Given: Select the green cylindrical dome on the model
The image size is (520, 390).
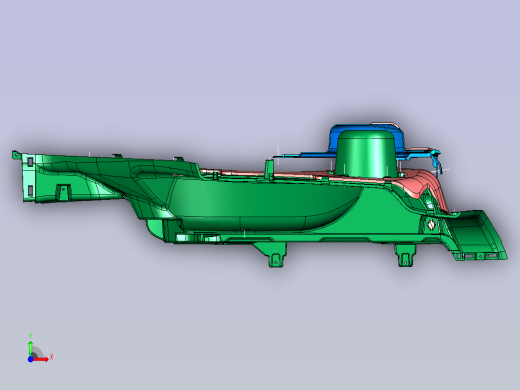Looking at the screenshot, I should pos(367,153).
